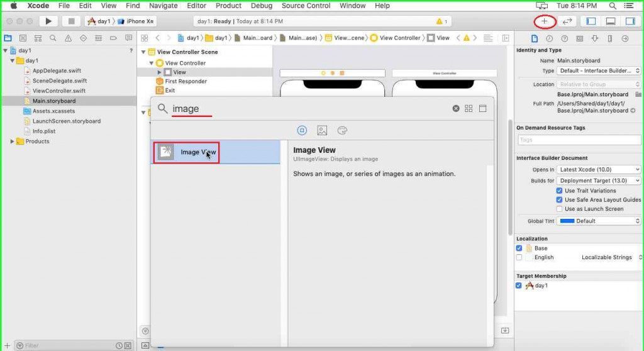Show the Attributes inspector

click(x=595, y=38)
